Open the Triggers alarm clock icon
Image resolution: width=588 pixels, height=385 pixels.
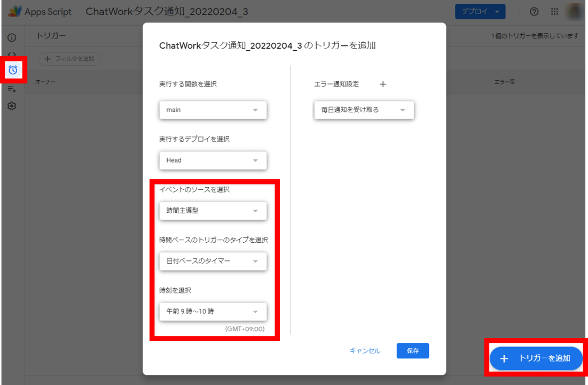pos(13,70)
